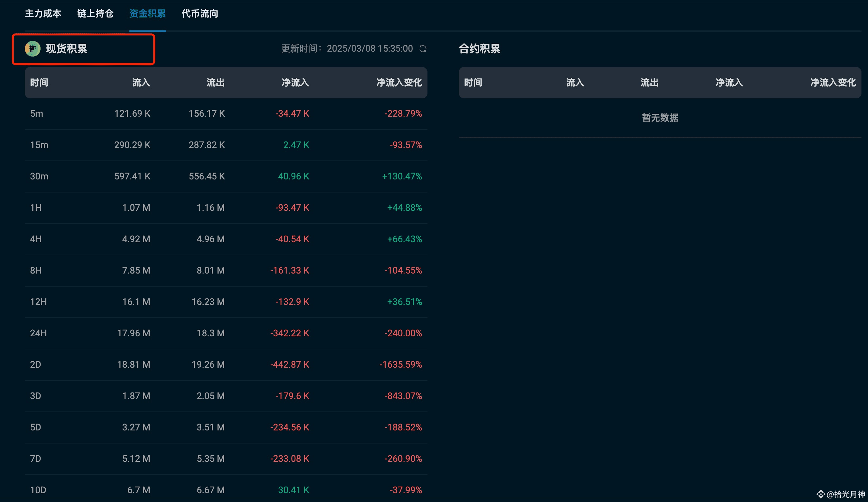The image size is (868, 502).
Task: Select the 8H time row label
Action: tap(36, 270)
